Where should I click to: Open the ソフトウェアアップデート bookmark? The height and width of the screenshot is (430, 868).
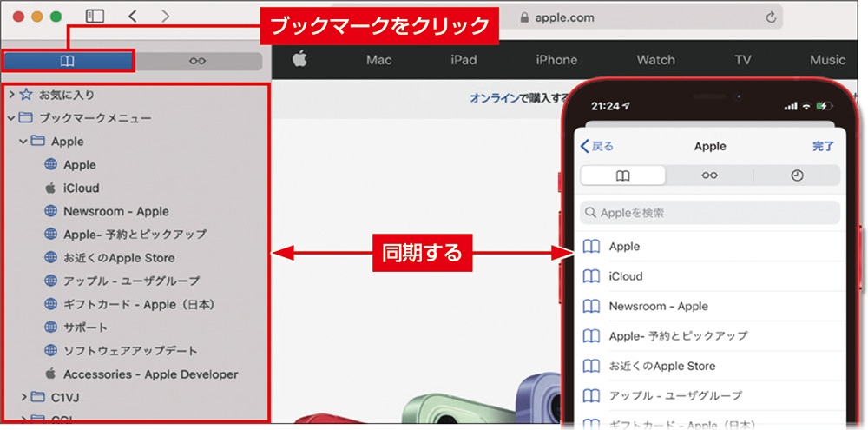pos(131,351)
